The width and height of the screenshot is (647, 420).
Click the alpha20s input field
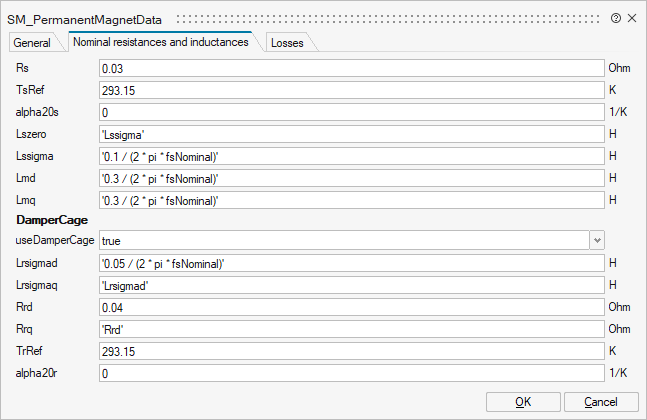[352, 112]
